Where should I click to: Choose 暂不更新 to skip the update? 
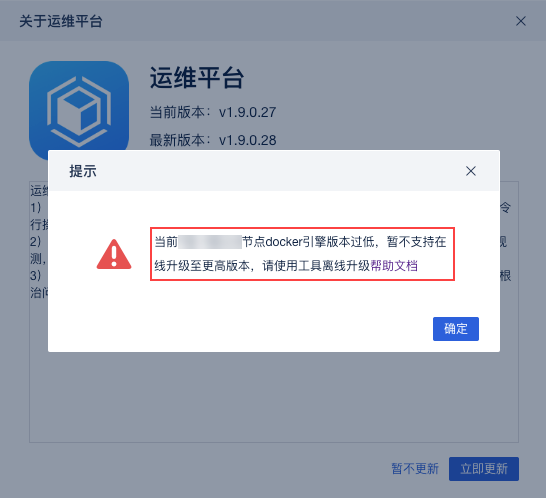tap(415, 469)
